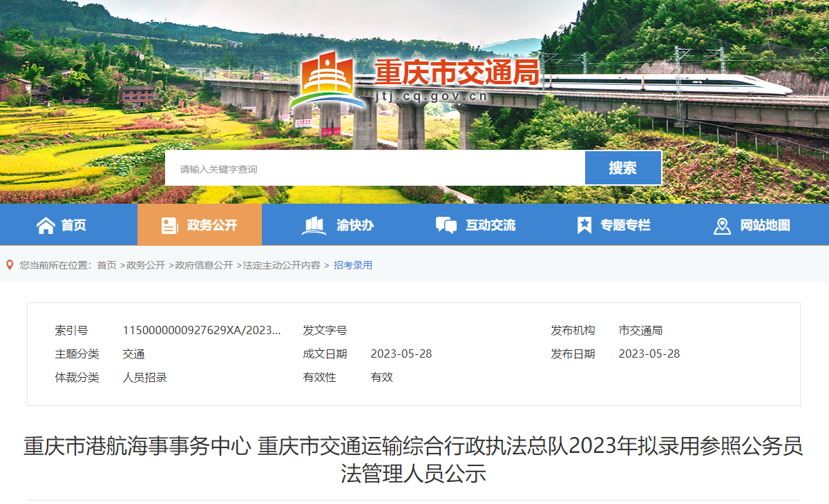Image resolution: width=829 pixels, height=504 pixels.
Task: Click the 重庆市交通局 site title
Action: click(x=457, y=72)
